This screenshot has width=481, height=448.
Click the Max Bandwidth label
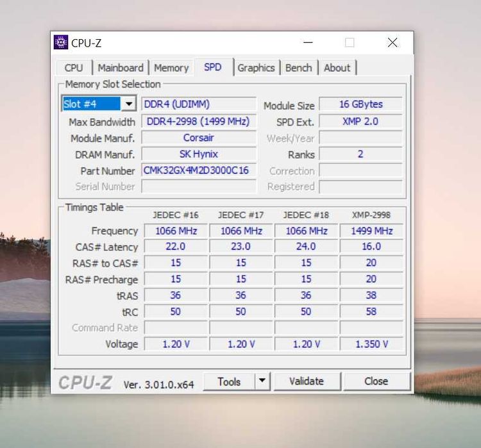coord(102,122)
